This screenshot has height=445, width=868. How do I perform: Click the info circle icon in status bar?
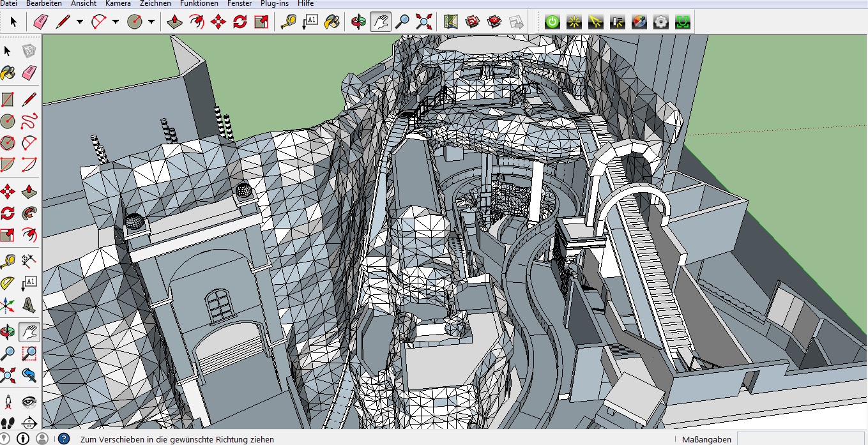23,439
